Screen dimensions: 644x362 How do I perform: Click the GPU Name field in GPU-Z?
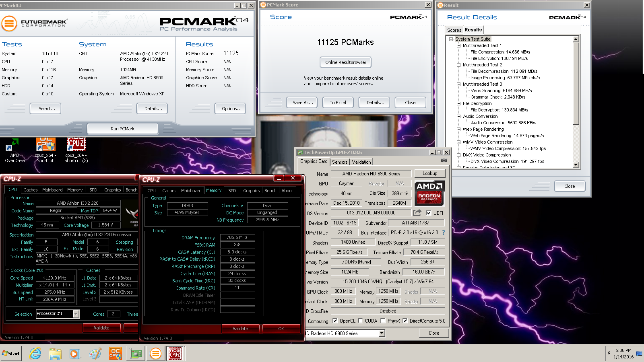tap(371, 174)
